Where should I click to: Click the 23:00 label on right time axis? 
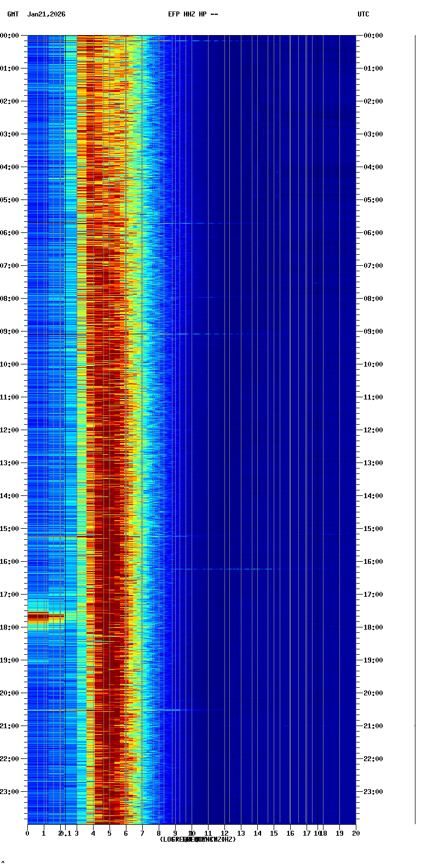373,792
